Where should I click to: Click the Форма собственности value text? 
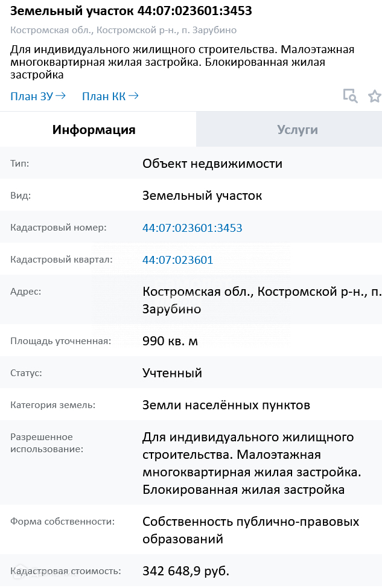(250, 529)
